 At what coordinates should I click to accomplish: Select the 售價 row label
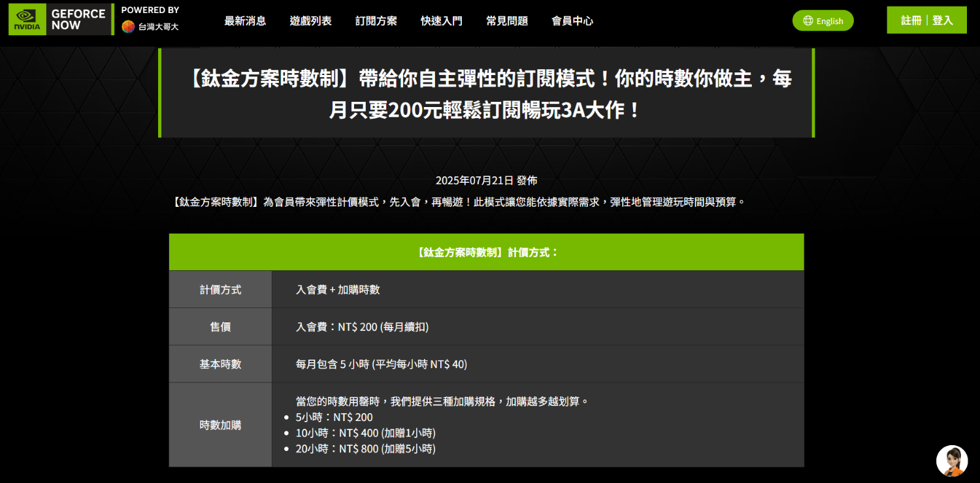click(221, 326)
